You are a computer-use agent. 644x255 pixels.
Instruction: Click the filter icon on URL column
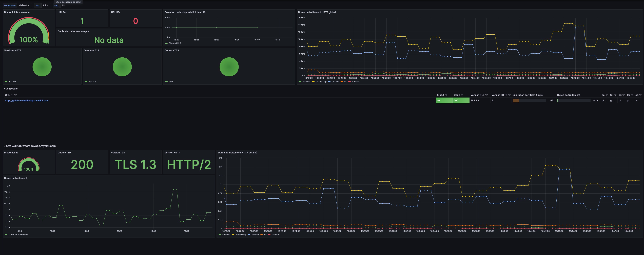[x=15, y=95]
